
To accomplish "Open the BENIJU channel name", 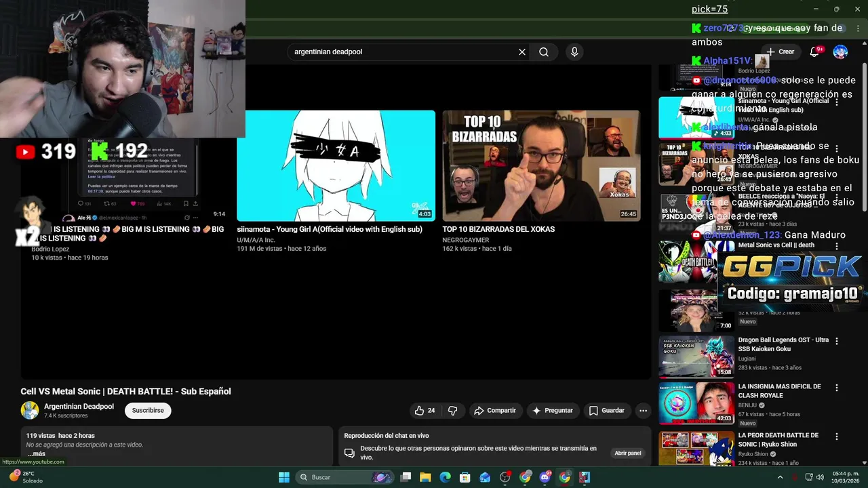I will [x=748, y=405].
